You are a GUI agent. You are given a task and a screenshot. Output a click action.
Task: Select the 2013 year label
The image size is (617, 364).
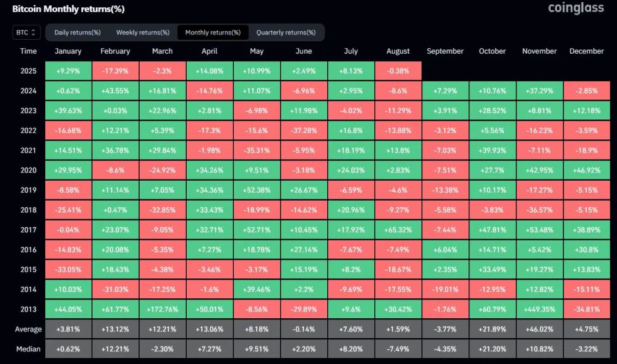[x=28, y=309]
